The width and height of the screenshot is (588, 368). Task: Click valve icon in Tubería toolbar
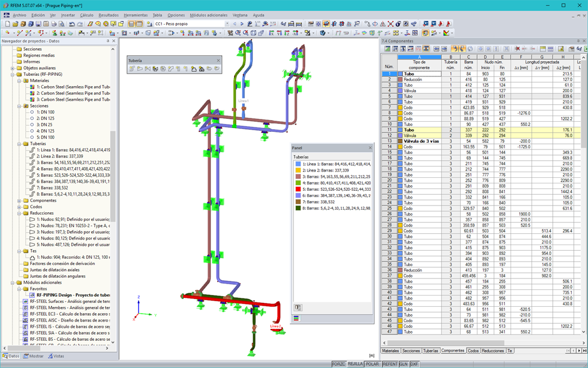(148, 69)
